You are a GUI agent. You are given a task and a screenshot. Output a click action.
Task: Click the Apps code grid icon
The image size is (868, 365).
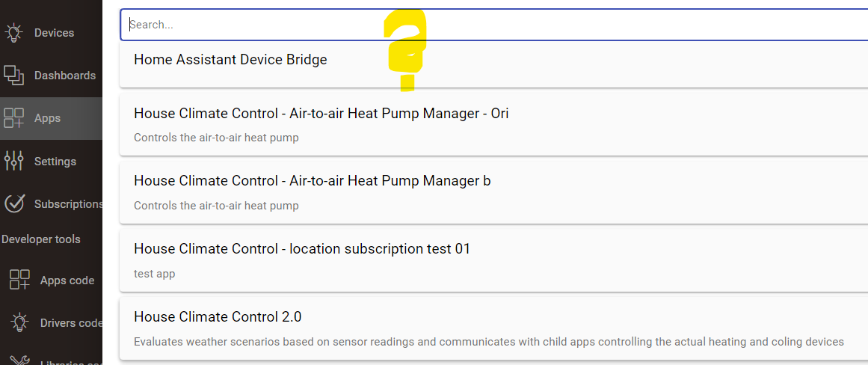point(19,280)
